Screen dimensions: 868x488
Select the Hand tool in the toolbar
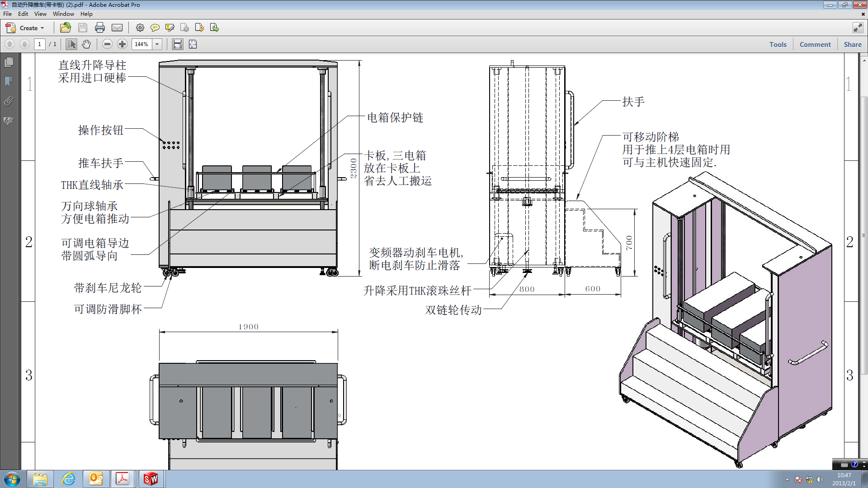click(x=86, y=44)
